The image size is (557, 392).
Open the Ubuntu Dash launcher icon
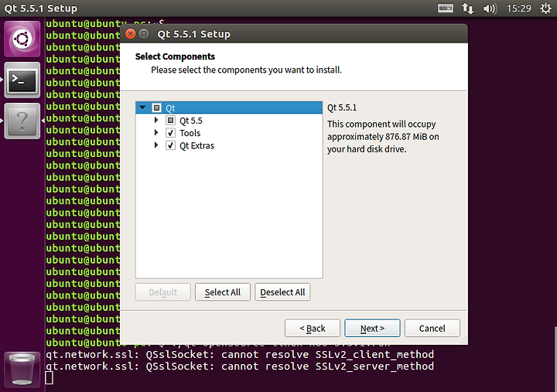[x=22, y=39]
